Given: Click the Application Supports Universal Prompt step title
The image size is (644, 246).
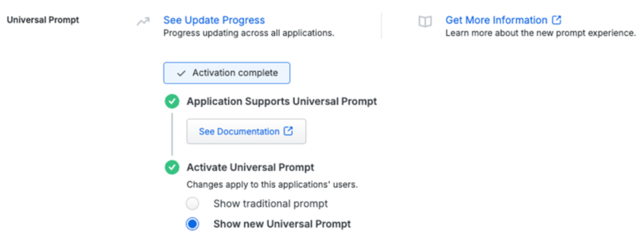Looking at the screenshot, I should (x=281, y=101).
